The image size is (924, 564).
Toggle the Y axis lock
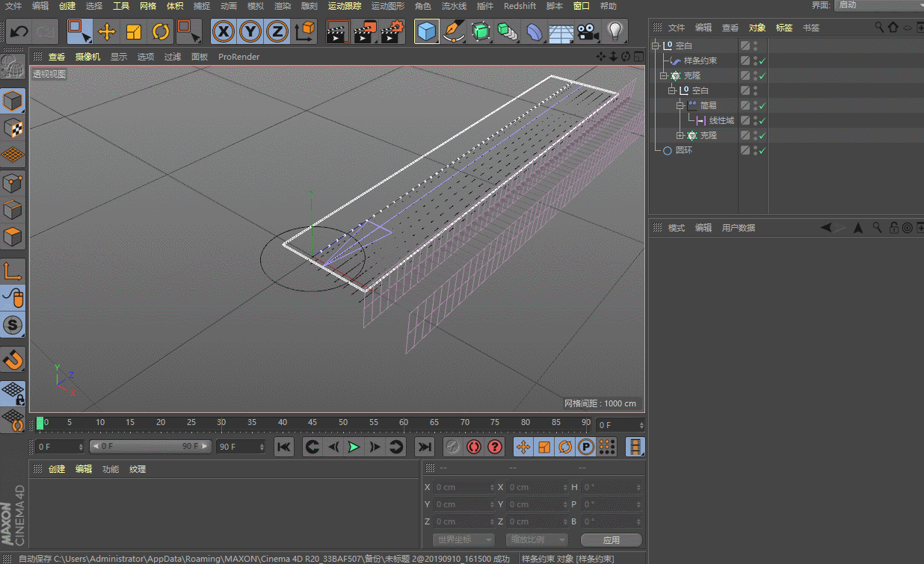[250, 31]
